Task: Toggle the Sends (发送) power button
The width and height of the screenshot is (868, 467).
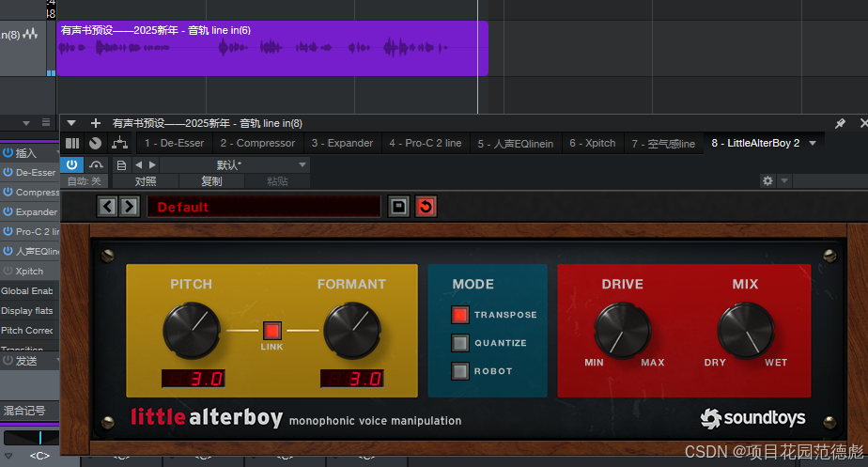Action: point(8,361)
